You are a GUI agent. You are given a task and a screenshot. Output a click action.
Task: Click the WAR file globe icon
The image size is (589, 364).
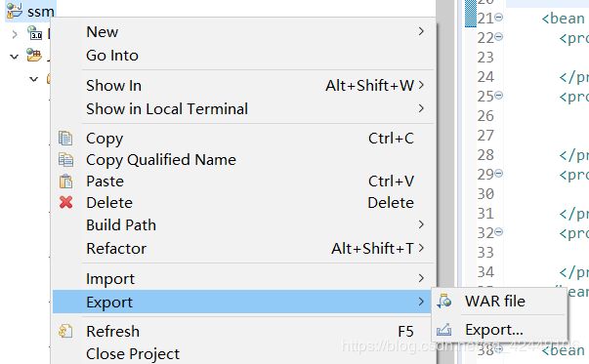(444, 301)
